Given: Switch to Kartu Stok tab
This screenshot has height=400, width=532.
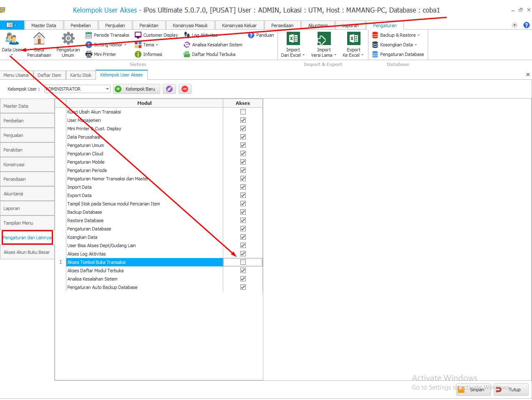Looking at the screenshot, I should [x=81, y=75].
